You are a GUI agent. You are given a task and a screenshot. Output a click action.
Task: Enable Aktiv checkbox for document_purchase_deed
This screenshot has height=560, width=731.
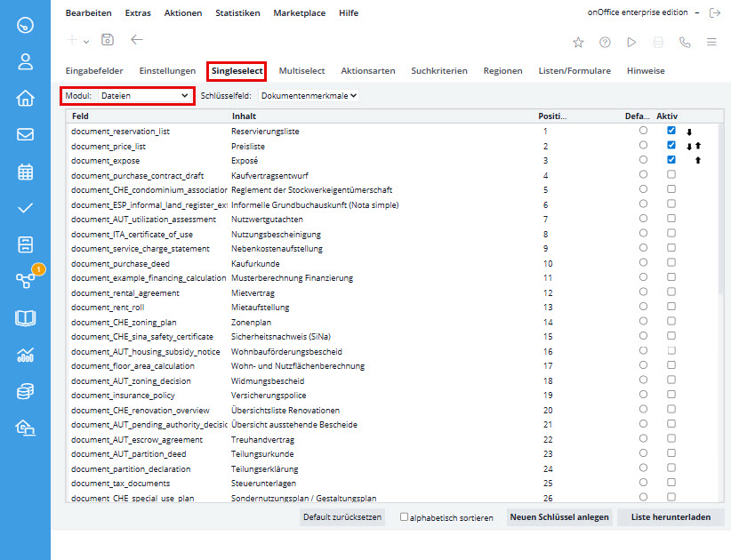pyautogui.click(x=671, y=264)
